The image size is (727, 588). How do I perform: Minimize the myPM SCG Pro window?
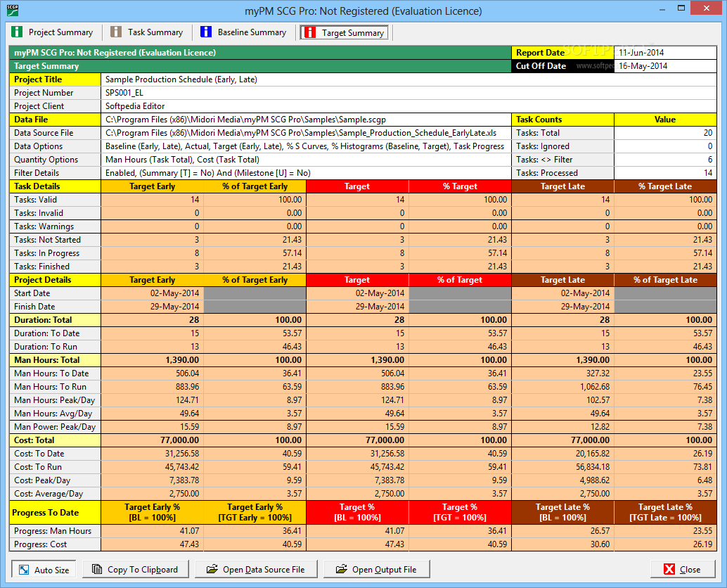661,8
